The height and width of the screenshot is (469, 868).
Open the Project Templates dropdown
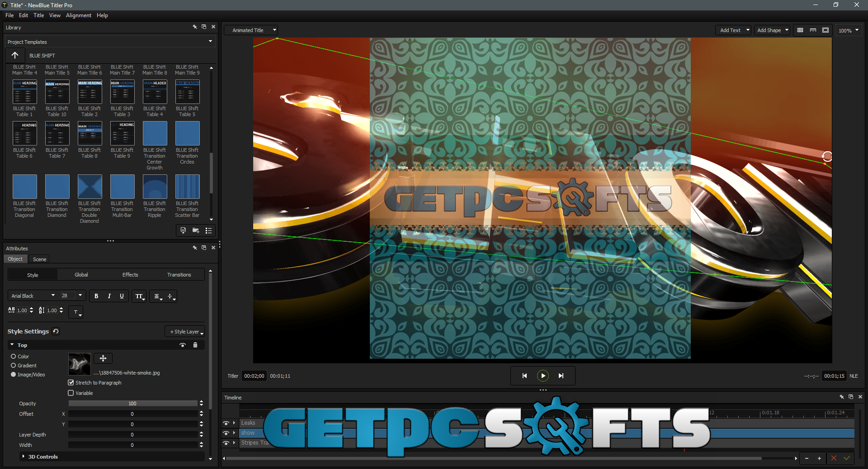coord(110,42)
